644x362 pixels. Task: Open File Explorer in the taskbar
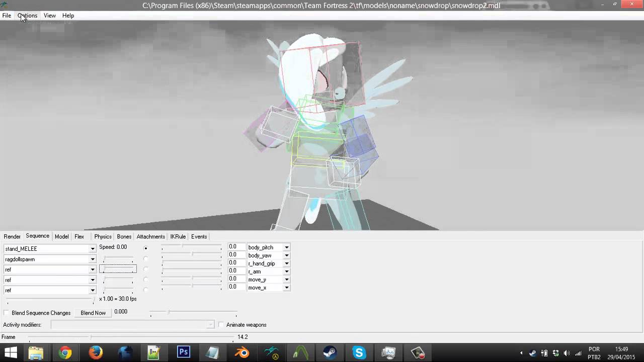click(36, 353)
